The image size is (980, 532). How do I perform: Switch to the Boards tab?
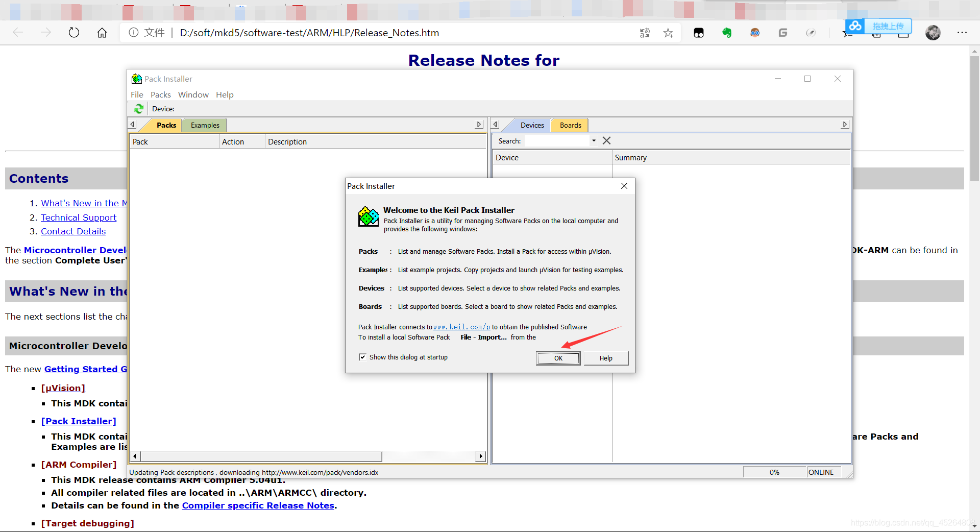click(x=570, y=125)
